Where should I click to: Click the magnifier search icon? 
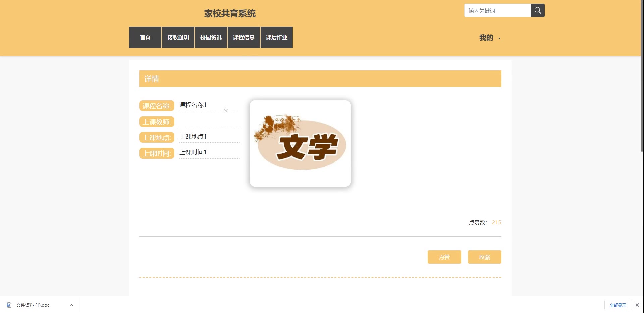(x=538, y=10)
